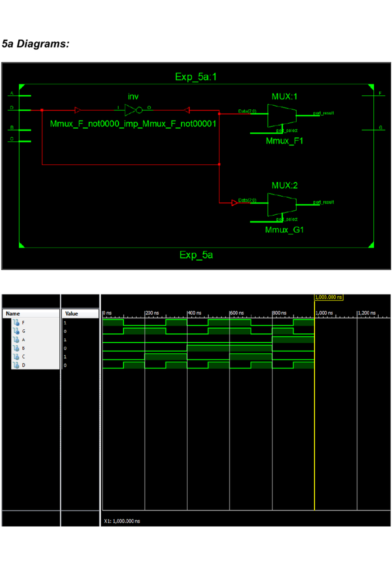The image size is (392, 576).
Task: Select signal C row name
Action: [23, 356]
